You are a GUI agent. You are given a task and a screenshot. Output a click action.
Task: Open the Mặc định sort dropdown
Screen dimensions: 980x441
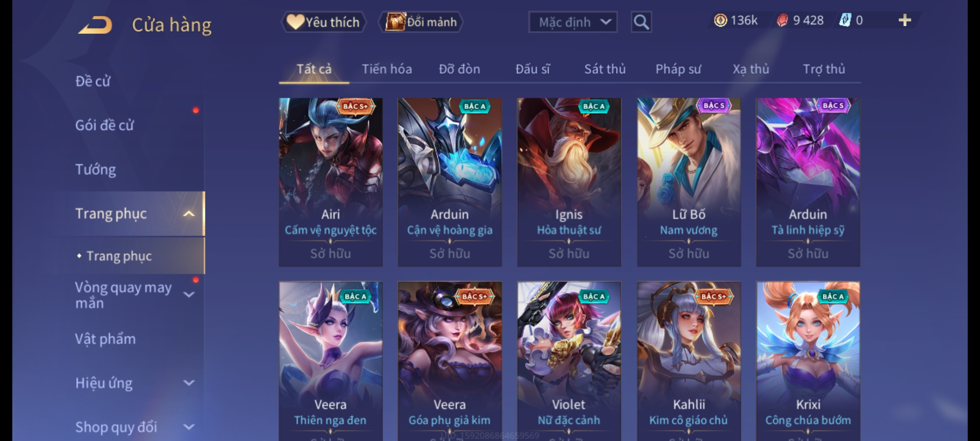(x=572, y=22)
